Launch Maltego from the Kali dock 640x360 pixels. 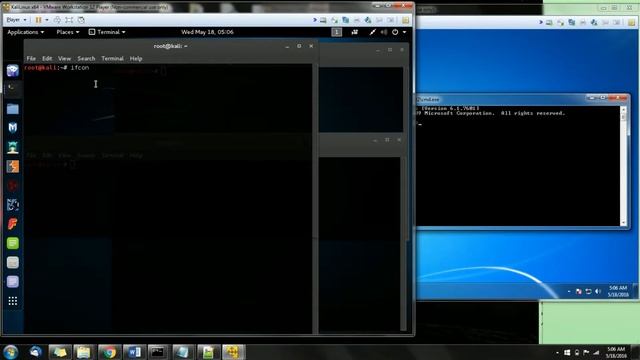[13, 185]
